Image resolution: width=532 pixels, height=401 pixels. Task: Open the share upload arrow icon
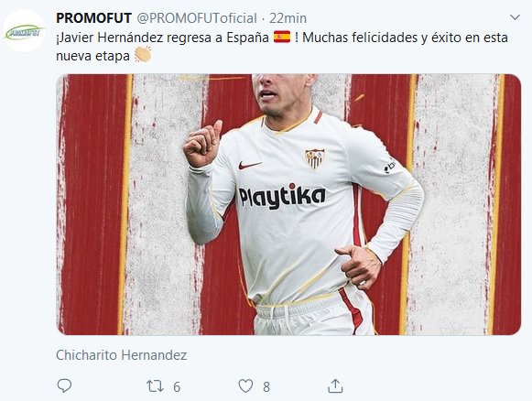335,386
